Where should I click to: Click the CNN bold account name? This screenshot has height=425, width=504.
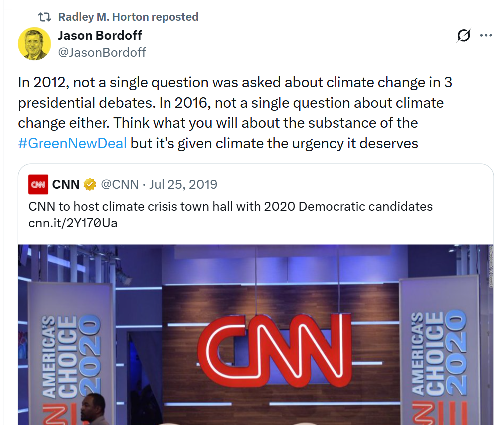tap(66, 185)
